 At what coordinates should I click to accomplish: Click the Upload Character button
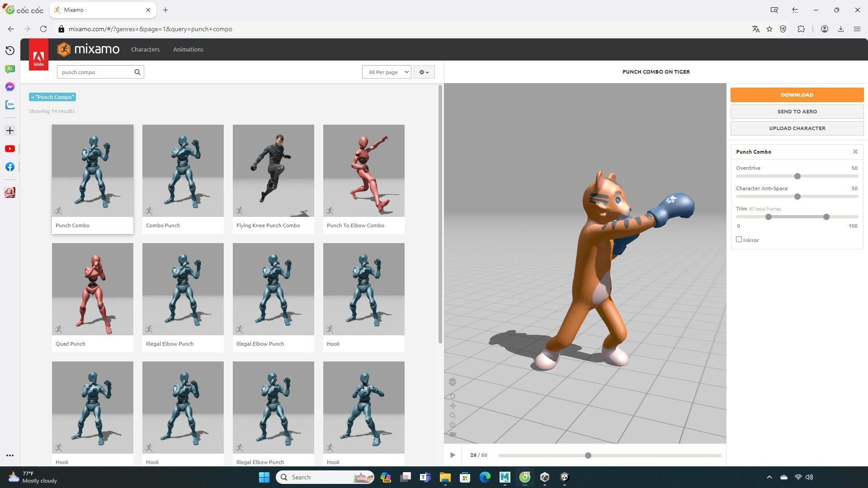tap(797, 128)
